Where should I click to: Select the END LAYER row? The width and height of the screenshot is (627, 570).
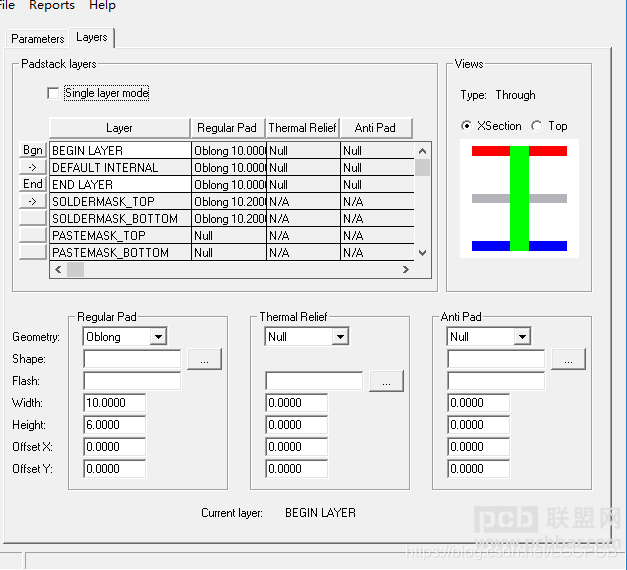[232, 184]
